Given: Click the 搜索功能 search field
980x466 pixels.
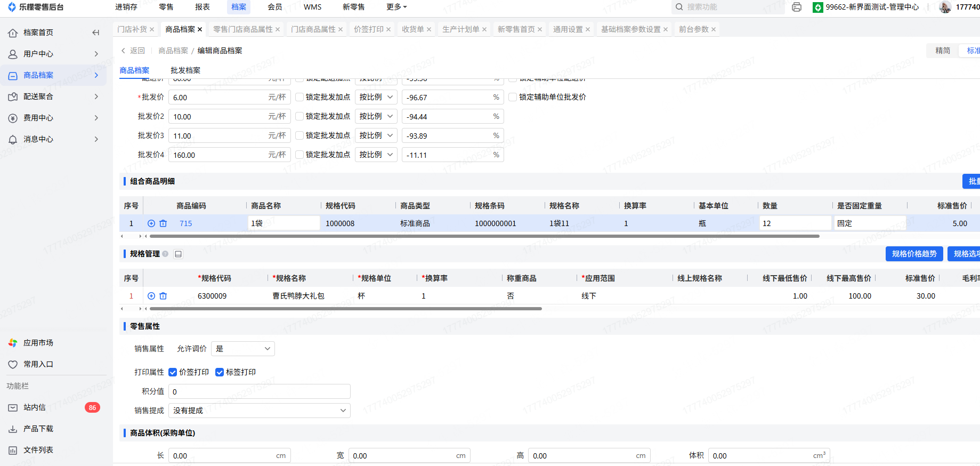Looking at the screenshot, I should [x=727, y=7].
